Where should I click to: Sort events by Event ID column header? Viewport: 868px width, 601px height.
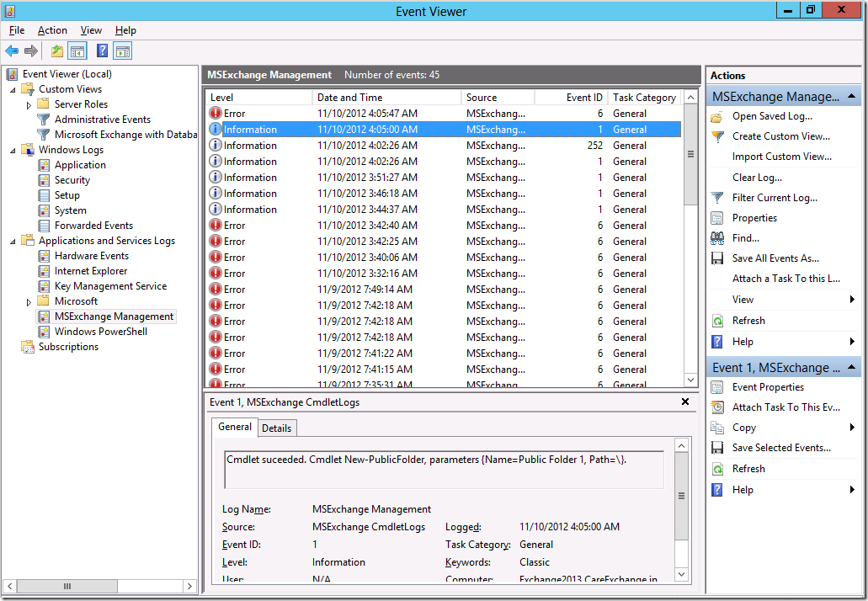coord(571,98)
